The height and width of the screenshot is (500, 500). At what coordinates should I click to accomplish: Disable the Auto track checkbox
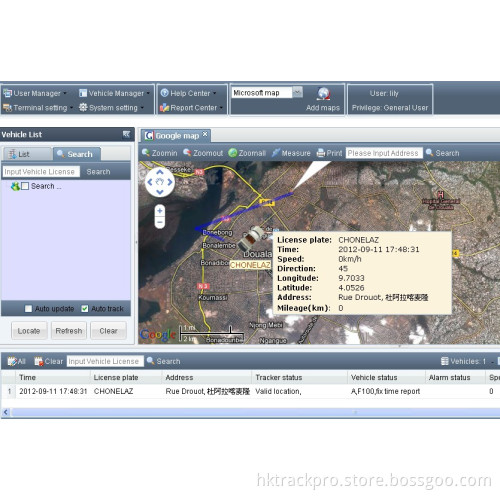pyautogui.click(x=85, y=309)
